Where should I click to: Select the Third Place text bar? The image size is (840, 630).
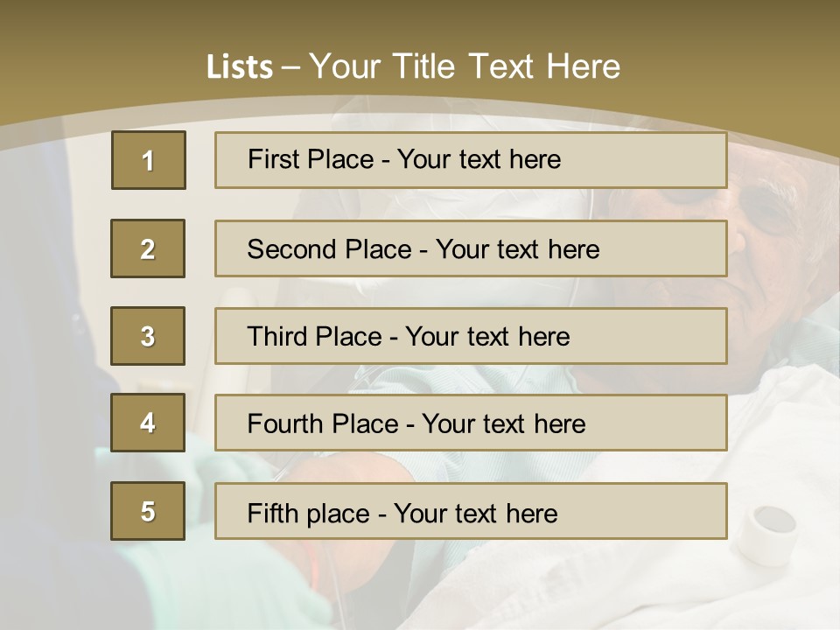(471, 336)
